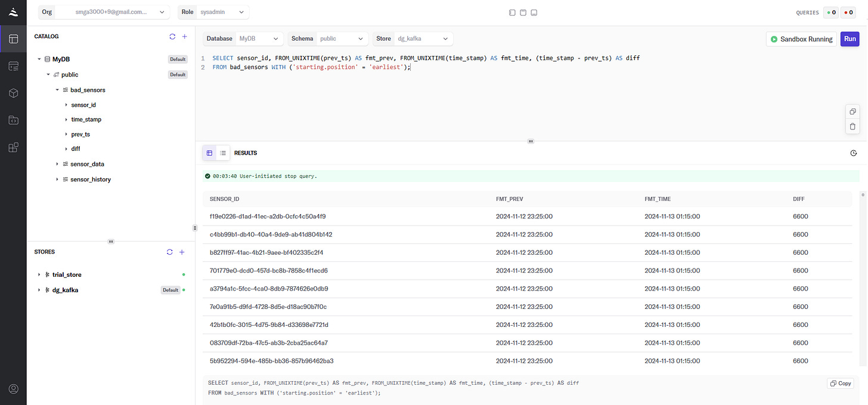Run the SQL query
Screen dimensions: 868x405
[x=850, y=39]
